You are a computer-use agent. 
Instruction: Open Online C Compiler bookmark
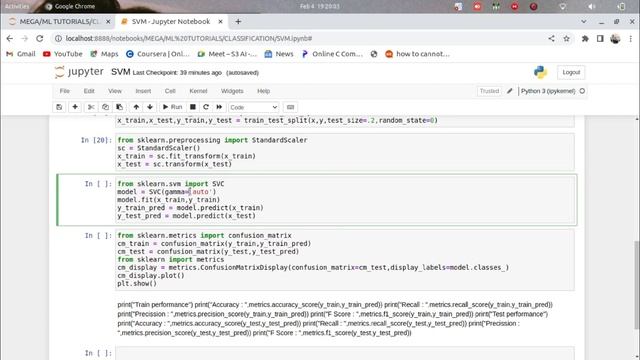pos(332,54)
